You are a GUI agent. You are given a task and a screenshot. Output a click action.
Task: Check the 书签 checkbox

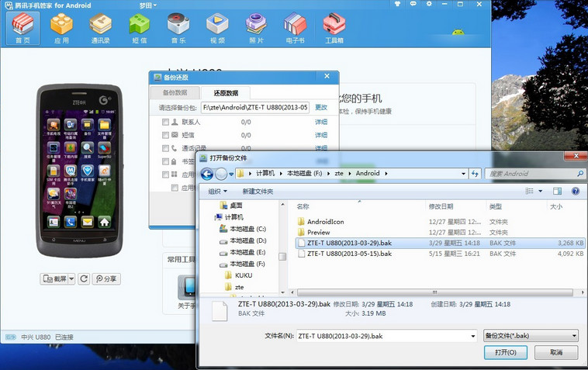(165, 161)
